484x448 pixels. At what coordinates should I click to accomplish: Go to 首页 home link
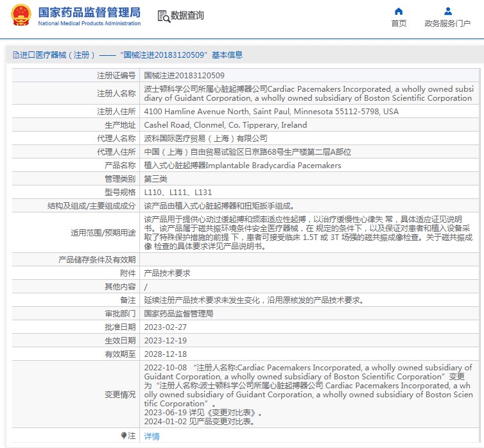(399, 24)
